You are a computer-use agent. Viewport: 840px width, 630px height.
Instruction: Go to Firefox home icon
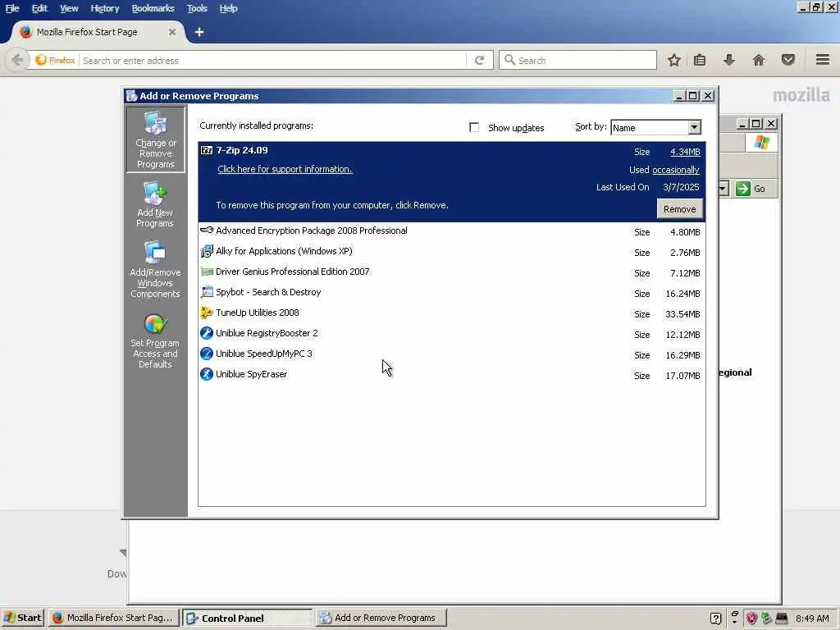click(x=759, y=60)
